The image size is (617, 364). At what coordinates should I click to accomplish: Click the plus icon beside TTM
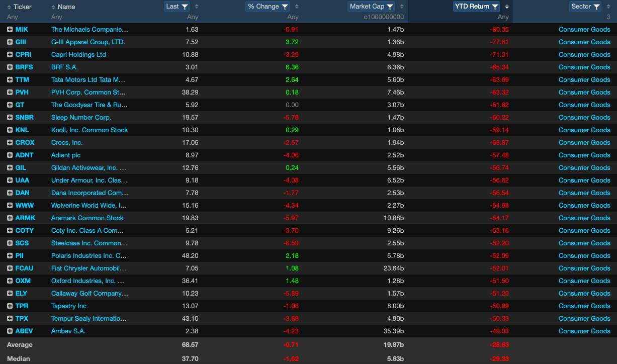click(x=10, y=80)
